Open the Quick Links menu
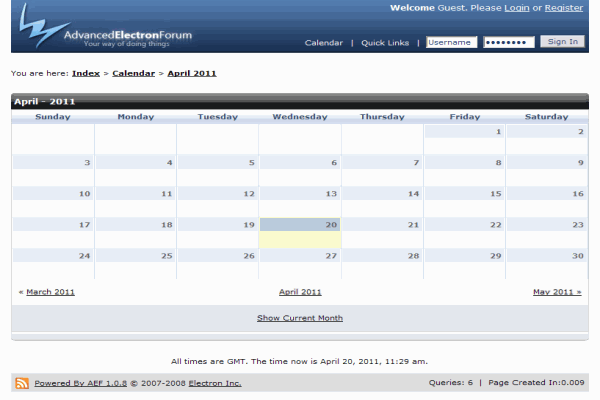The height and width of the screenshot is (400, 600). (385, 43)
